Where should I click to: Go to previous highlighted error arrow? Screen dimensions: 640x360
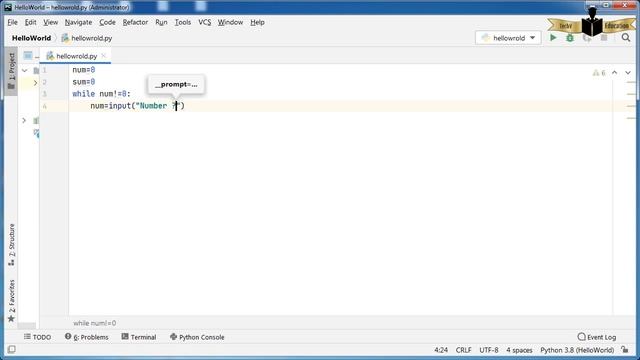pyautogui.click(x=614, y=73)
